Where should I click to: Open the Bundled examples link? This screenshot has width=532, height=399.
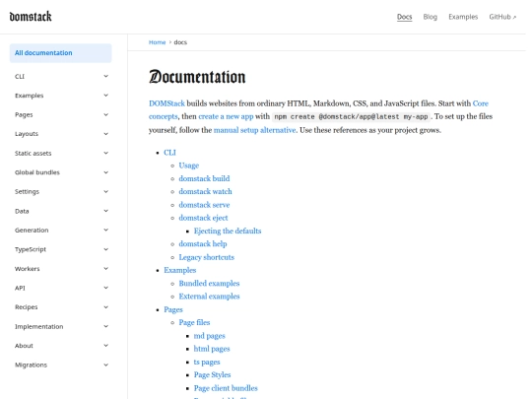coord(209,284)
